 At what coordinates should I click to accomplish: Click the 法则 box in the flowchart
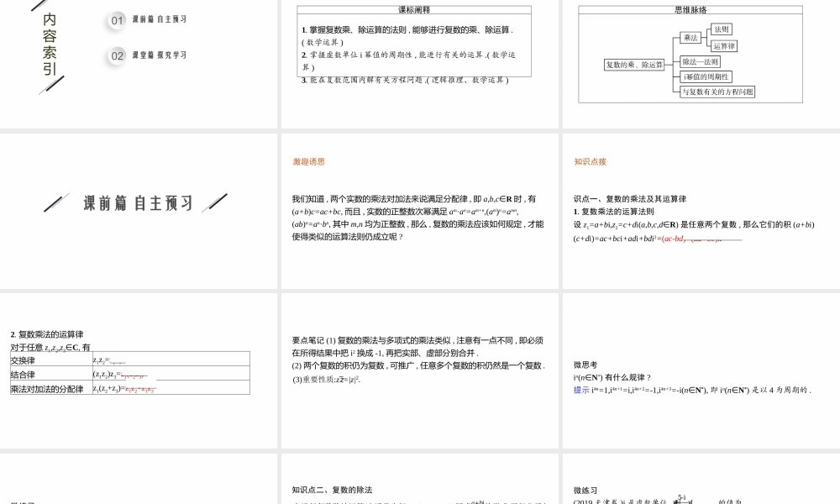click(722, 29)
